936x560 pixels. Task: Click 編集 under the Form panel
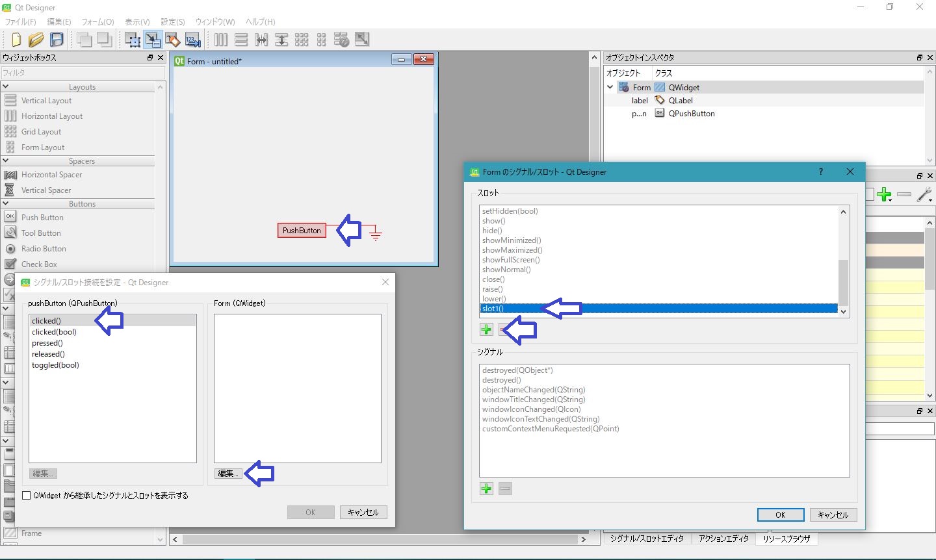pyautogui.click(x=227, y=473)
